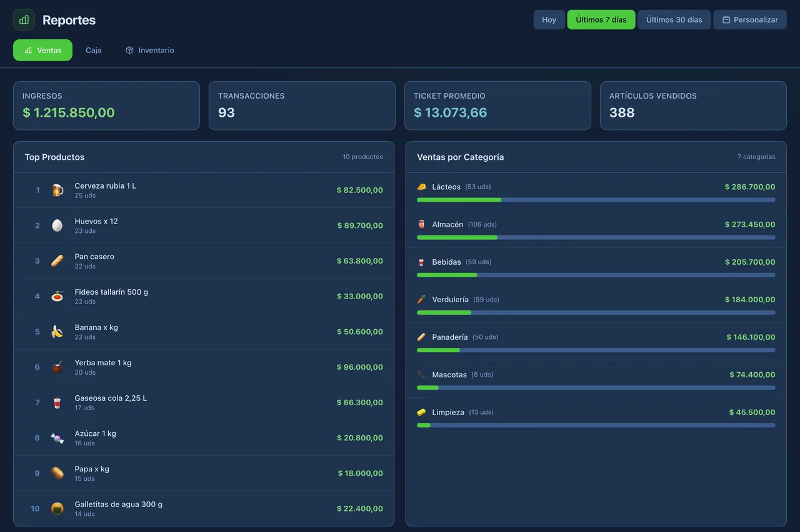Click the Ticket promedio card
This screenshot has width=800, height=532.
point(497,106)
